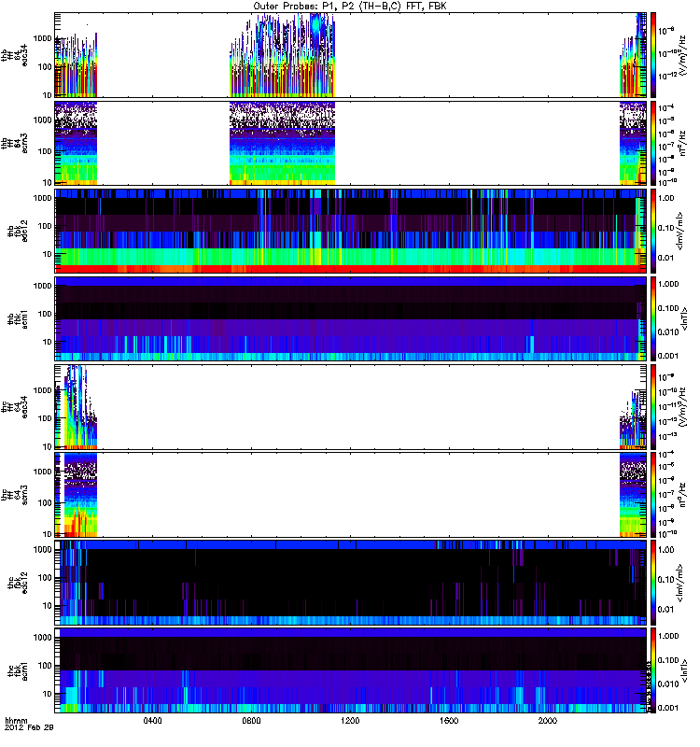The image size is (700, 747).
Task: Click the 1600 time axis label
Action: pos(449,721)
